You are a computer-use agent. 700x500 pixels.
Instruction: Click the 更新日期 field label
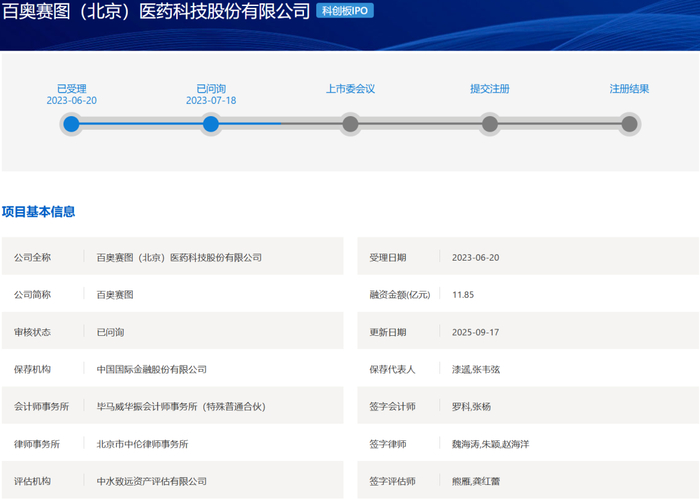pos(388,332)
